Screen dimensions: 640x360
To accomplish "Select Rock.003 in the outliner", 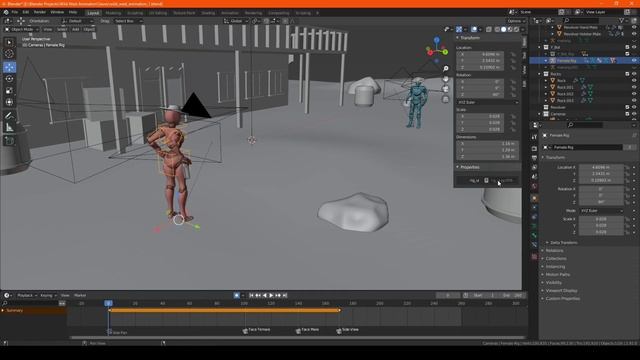I will click(x=565, y=100).
